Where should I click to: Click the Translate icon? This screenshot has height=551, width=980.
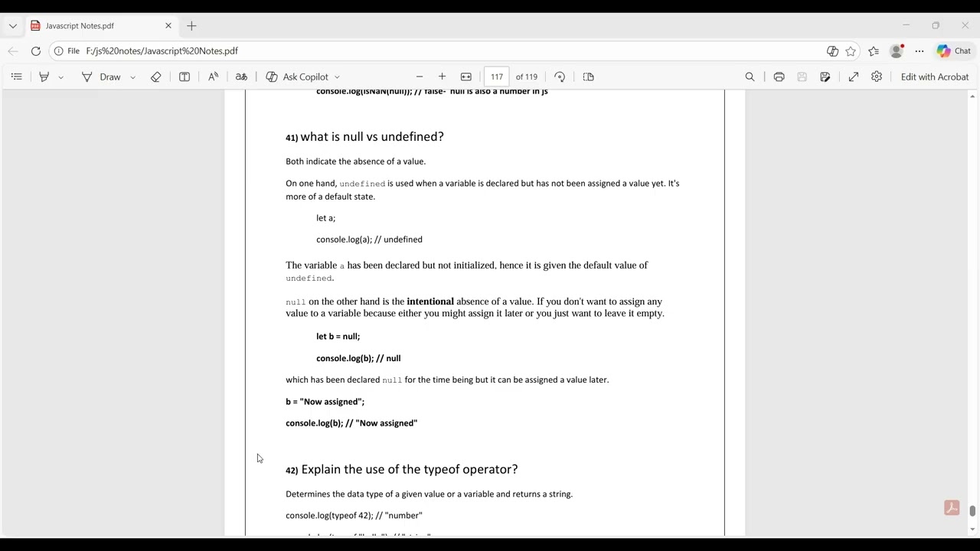pyautogui.click(x=241, y=77)
